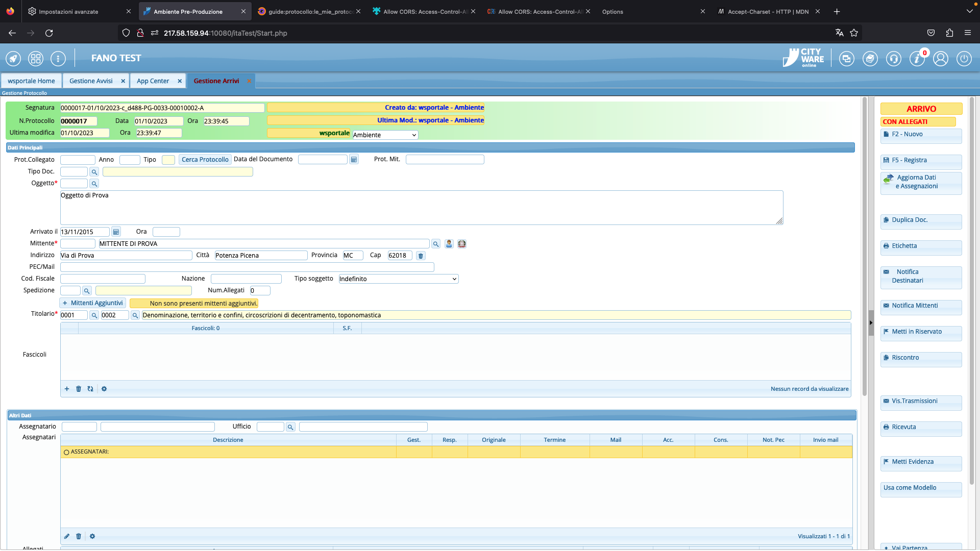Click the person icon beside Mittente field
Viewport: 980px width, 551px height.
coord(449,244)
